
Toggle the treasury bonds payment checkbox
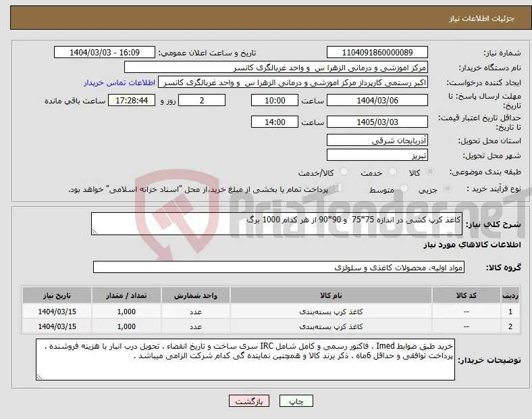[x=338, y=187]
